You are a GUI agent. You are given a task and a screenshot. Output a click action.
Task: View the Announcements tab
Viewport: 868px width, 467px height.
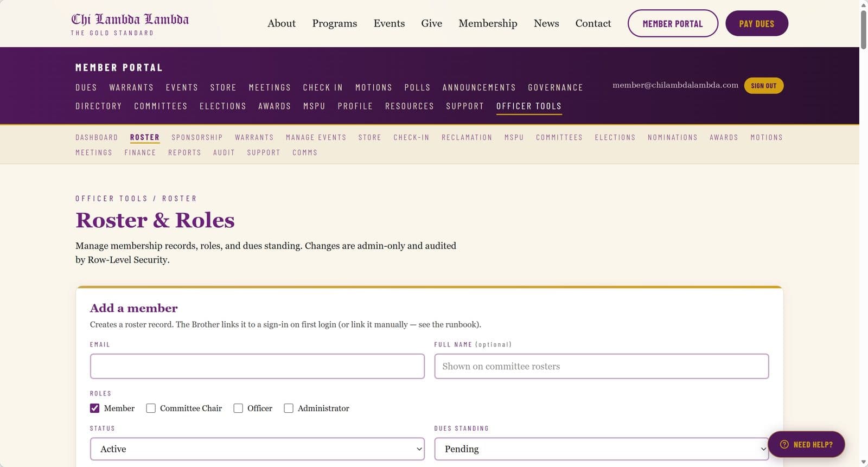point(479,87)
